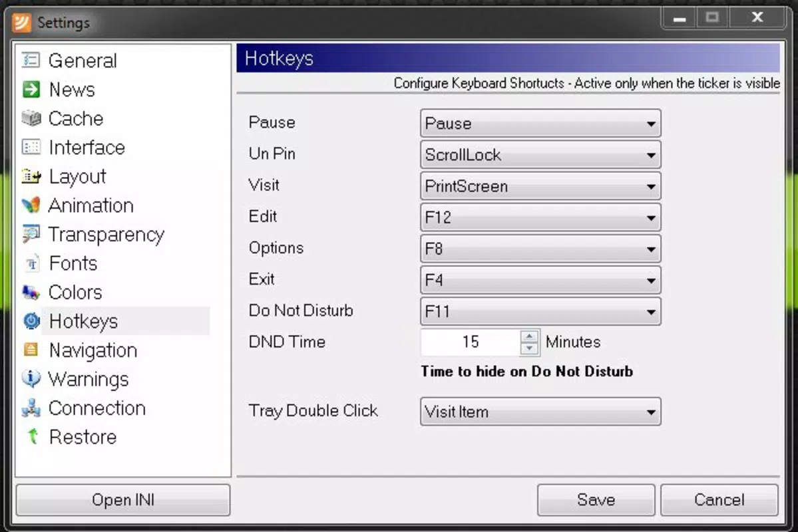Expand the Exit F4 dropdown
Viewport: 798px width, 532px height.
pyautogui.click(x=540, y=280)
